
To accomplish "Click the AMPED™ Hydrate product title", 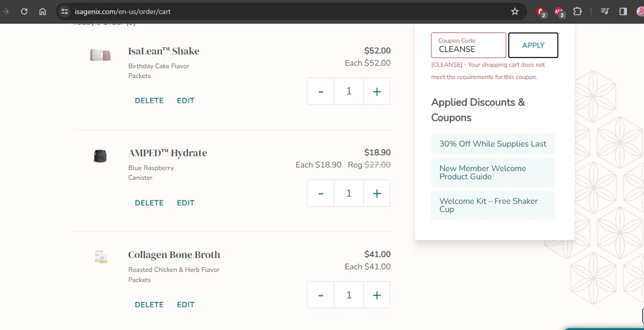I will pyautogui.click(x=167, y=153).
